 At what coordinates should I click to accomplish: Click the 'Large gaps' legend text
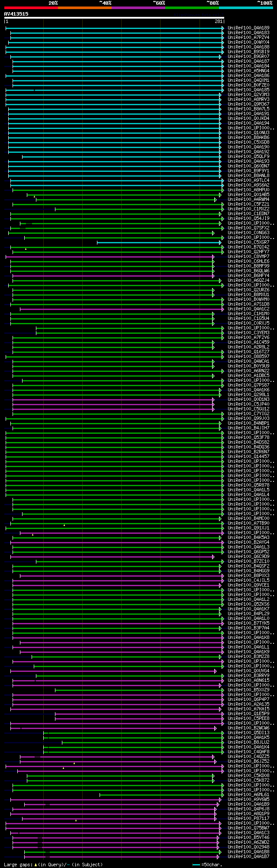[x=17, y=865]
